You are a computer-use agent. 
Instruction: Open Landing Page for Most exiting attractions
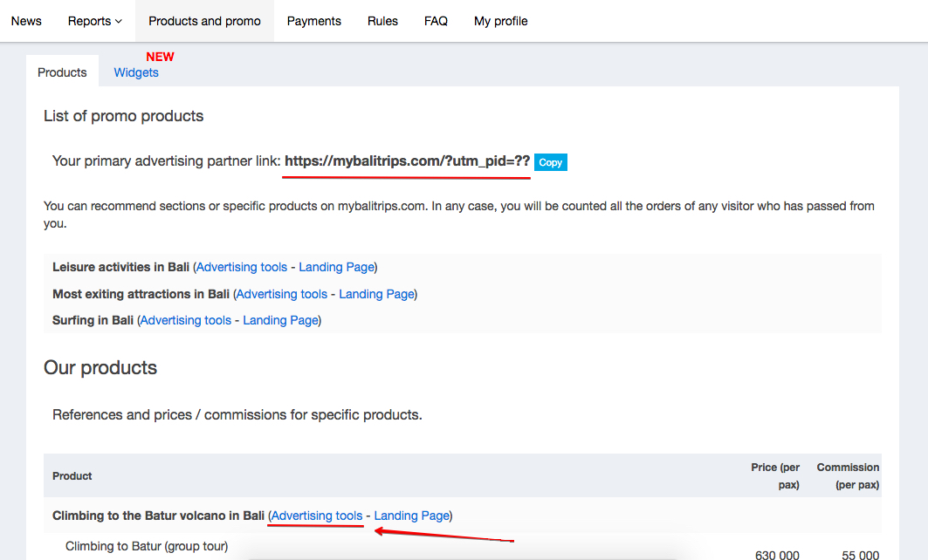376,294
